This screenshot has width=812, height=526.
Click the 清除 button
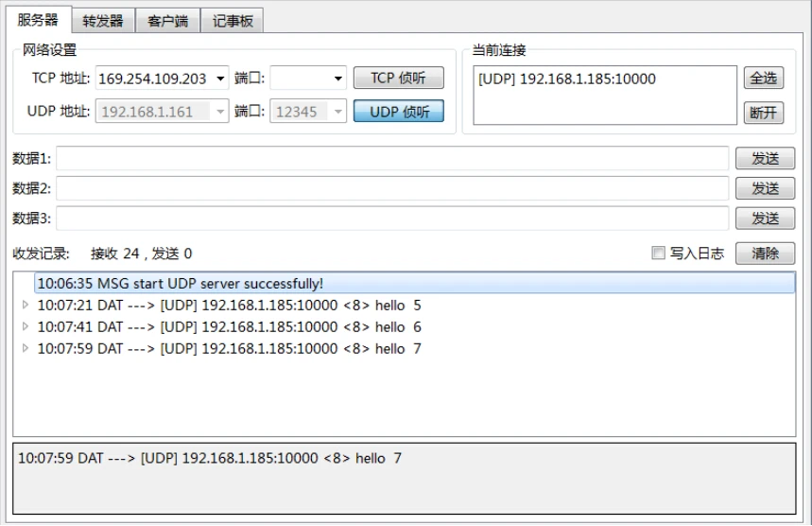pyautogui.click(x=766, y=254)
